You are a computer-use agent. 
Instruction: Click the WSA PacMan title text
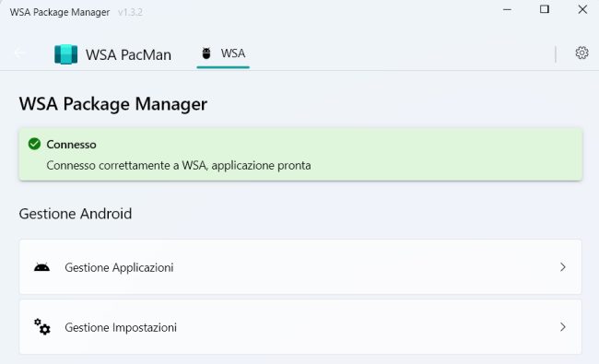128,54
